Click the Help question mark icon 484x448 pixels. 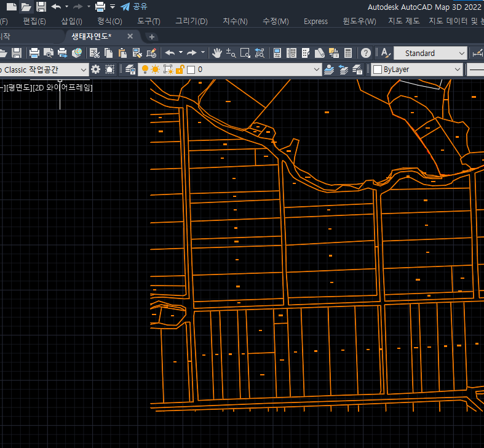[366, 54]
